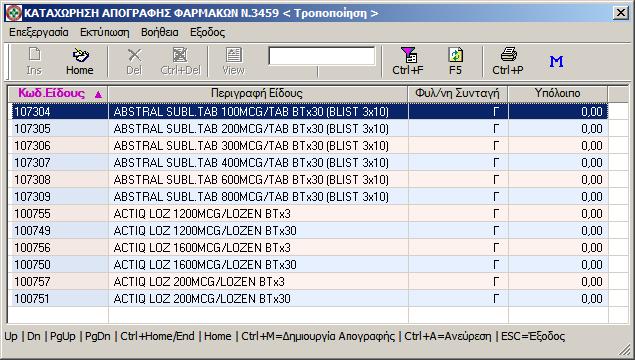Click the Περιγραφή Είδους column header

tap(258, 94)
